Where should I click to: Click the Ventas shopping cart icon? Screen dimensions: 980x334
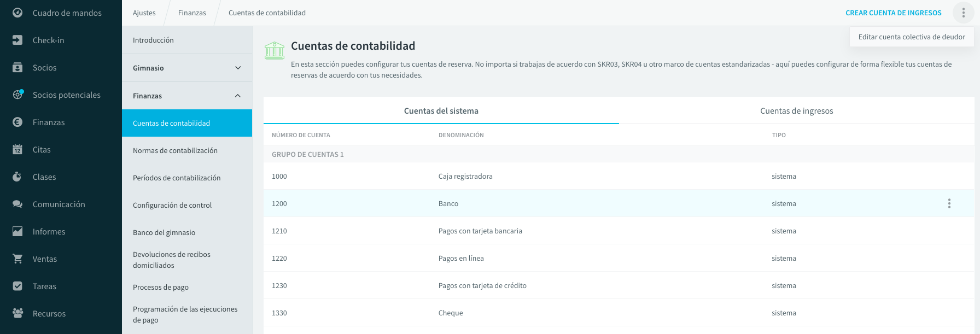(17, 259)
